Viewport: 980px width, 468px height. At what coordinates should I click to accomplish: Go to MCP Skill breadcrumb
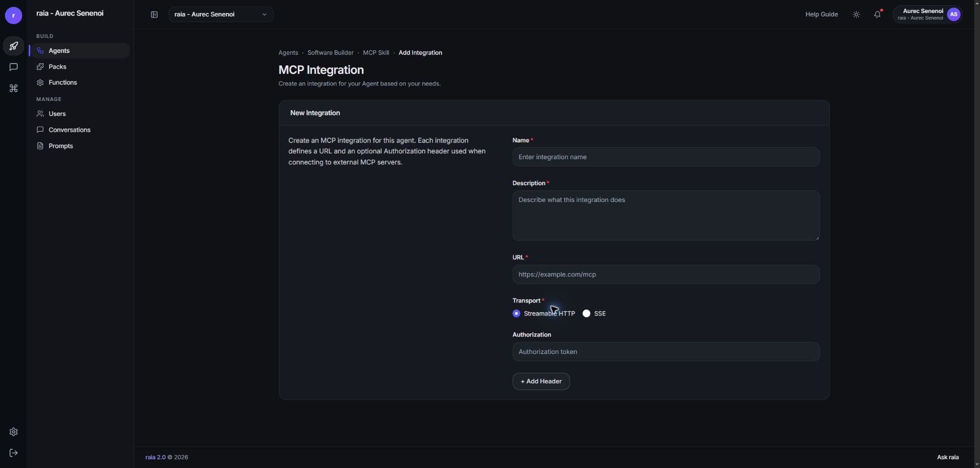pyautogui.click(x=376, y=53)
